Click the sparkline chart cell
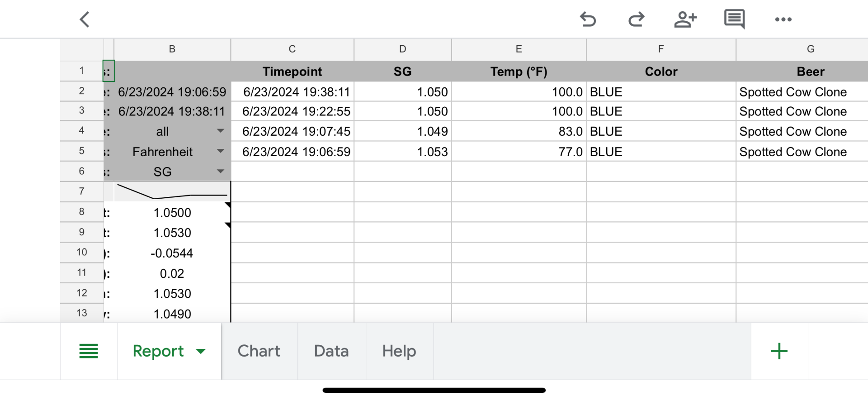This screenshot has height=401, width=868. pos(172,191)
